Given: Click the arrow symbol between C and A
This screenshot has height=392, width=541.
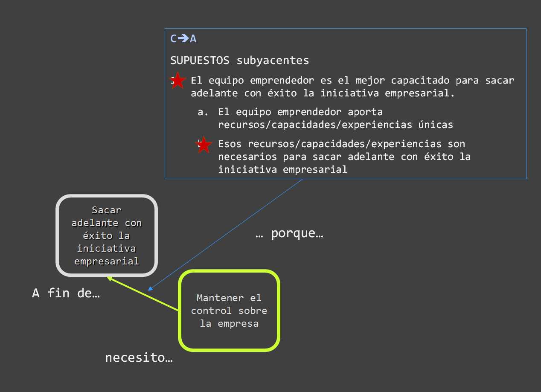Looking at the screenshot, I should (x=183, y=39).
